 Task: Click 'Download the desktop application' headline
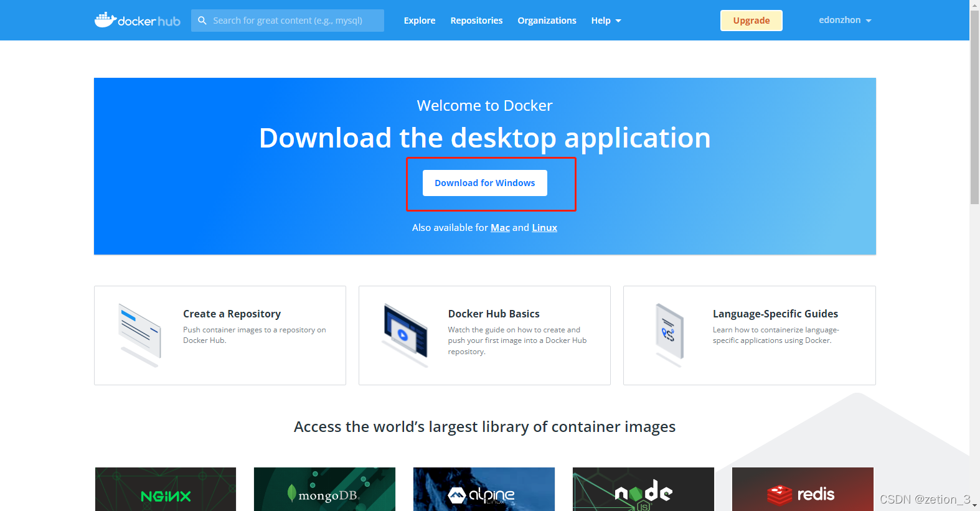[x=484, y=138]
